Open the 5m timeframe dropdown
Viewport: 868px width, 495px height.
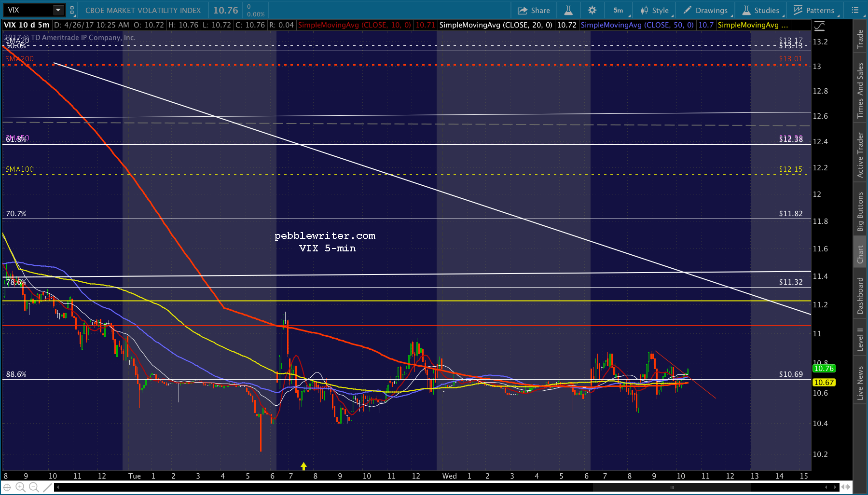point(619,10)
